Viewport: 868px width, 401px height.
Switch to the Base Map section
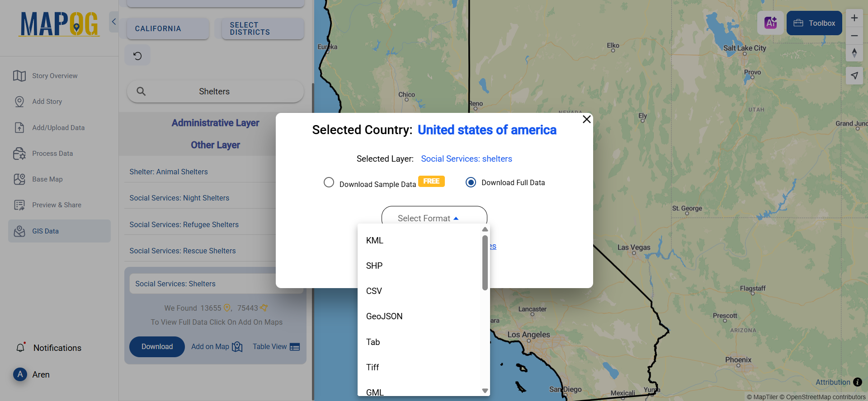[x=47, y=179]
